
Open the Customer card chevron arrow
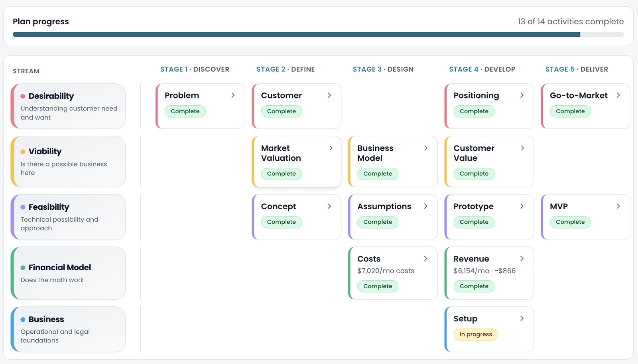pyautogui.click(x=329, y=95)
